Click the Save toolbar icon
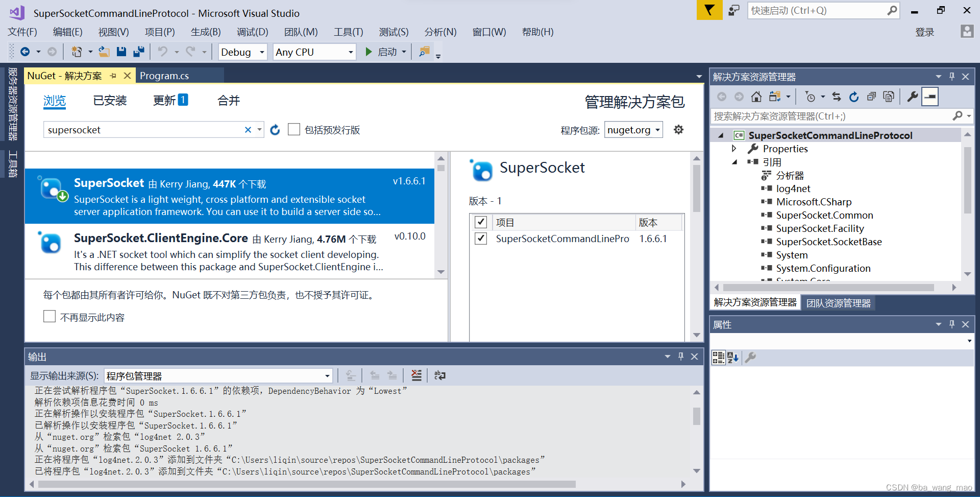This screenshot has width=980, height=497. pos(121,52)
